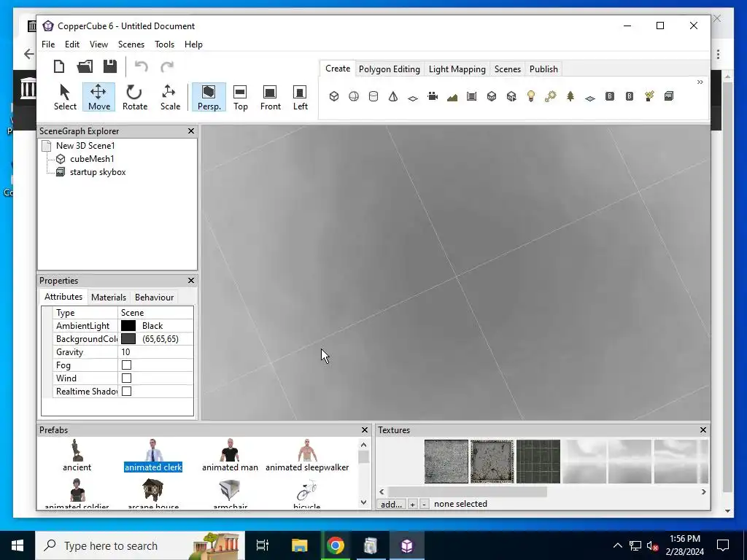Save the document with the floppy disk icon
Screen dimensions: 747x560
(x=110, y=66)
